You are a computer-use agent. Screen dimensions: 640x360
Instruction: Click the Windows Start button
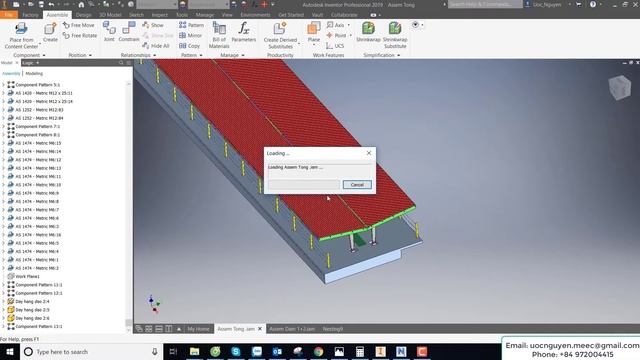pos(10,352)
